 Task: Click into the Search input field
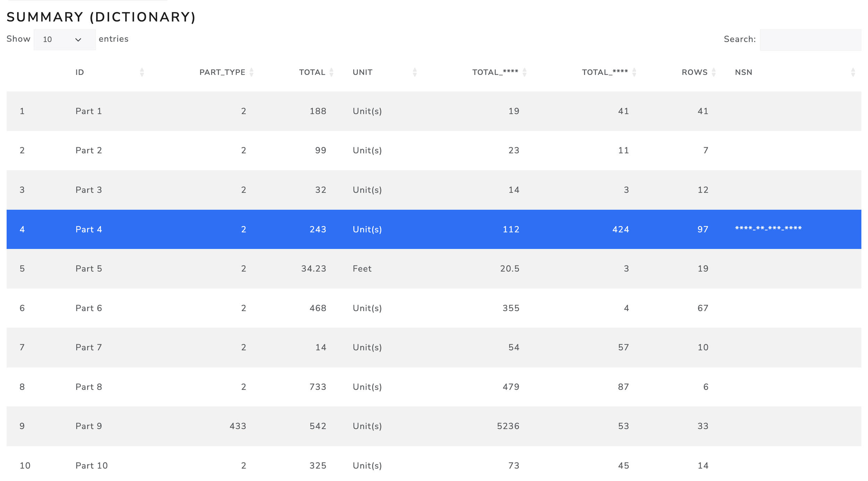810,40
